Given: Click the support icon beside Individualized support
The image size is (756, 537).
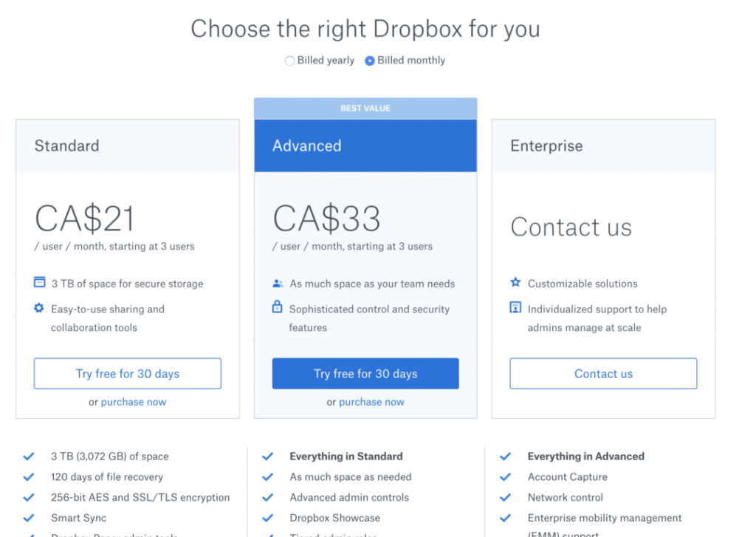Looking at the screenshot, I should tap(515, 307).
